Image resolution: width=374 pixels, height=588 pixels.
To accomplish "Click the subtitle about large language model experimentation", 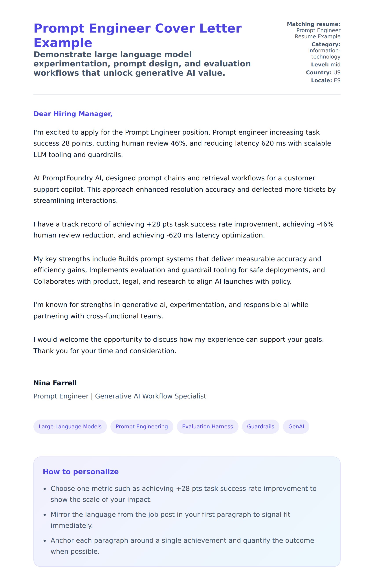I will [142, 64].
